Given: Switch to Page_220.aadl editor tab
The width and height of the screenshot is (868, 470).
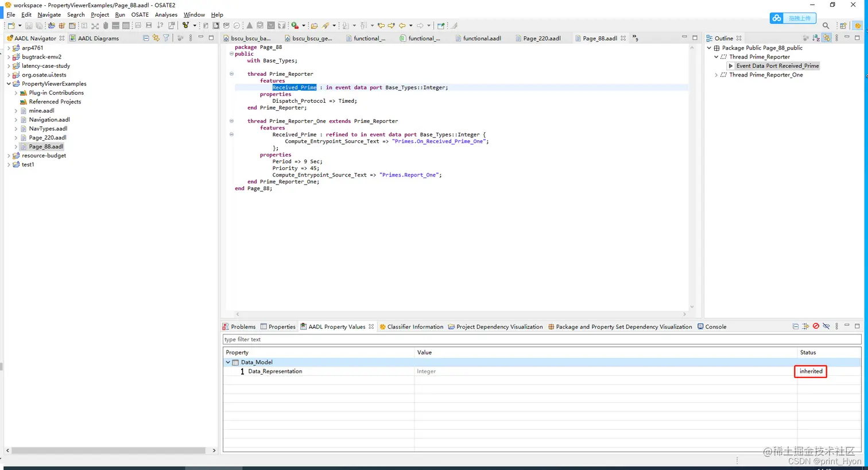Looking at the screenshot, I should 538,38.
